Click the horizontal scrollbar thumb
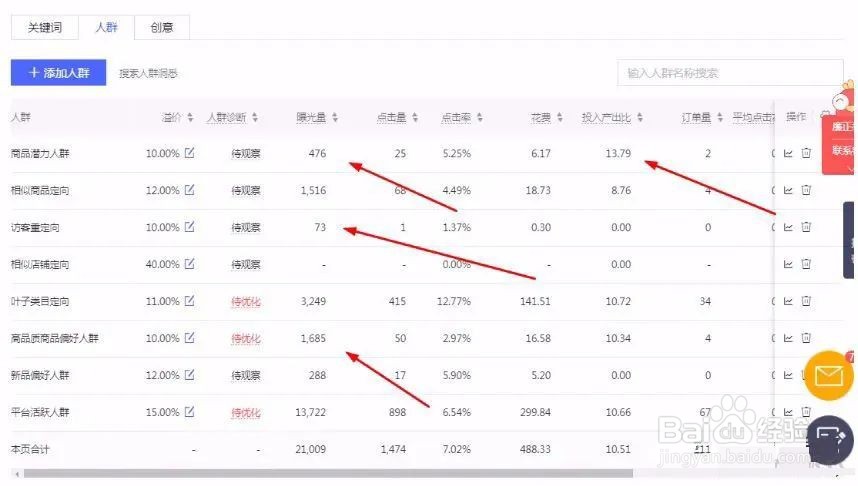858x486 pixels. tap(328, 473)
